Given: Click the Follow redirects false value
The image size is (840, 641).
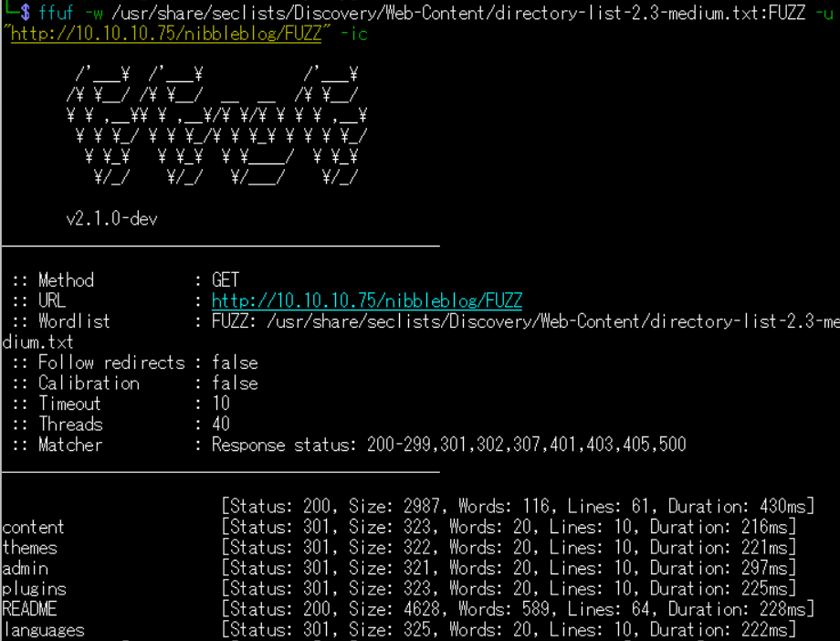Looking at the screenshot, I should (235, 363).
